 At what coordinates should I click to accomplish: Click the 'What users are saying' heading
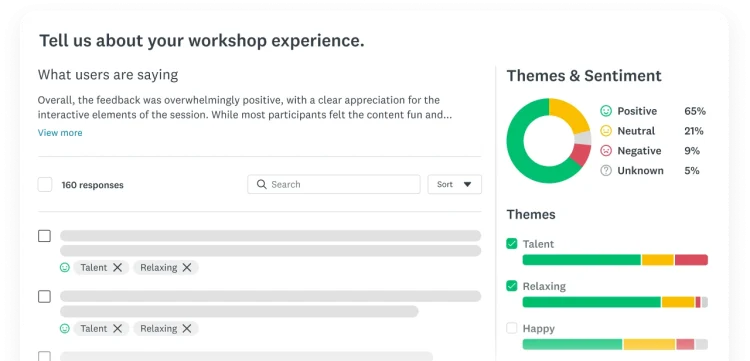coord(108,75)
